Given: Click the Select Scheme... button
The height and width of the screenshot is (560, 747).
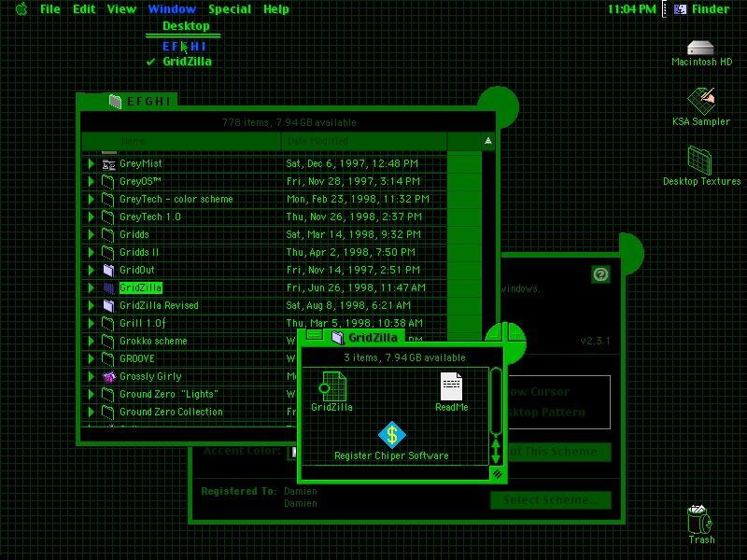Looking at the screenshot, I should click(551, 500).
